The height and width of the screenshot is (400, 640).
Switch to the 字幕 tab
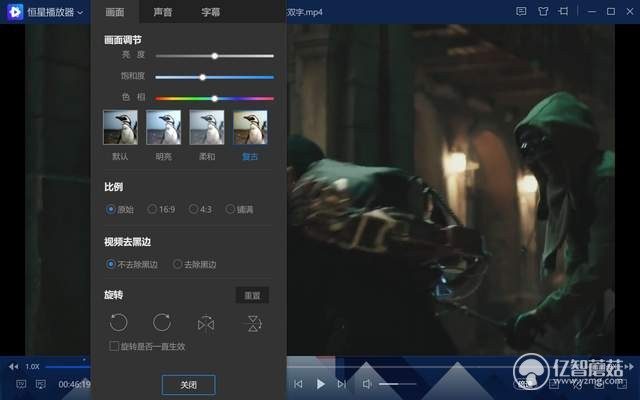tap(211, 12)
